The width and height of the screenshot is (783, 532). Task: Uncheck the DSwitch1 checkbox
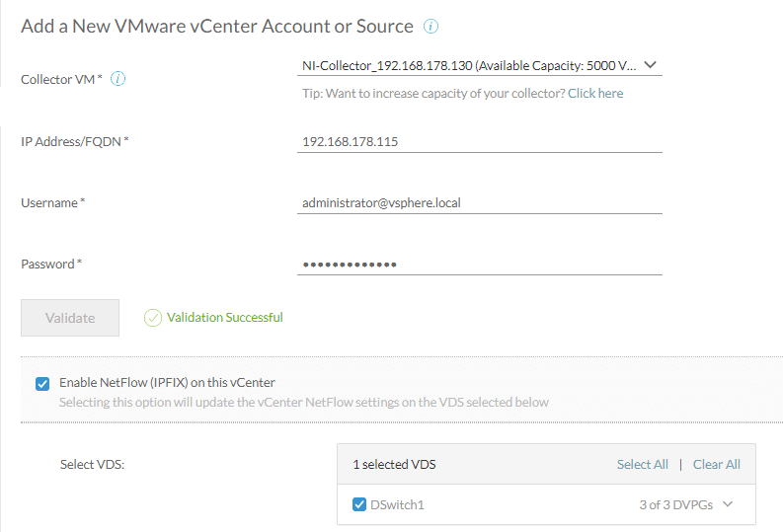pyautogui.click(x=359, y=504)
